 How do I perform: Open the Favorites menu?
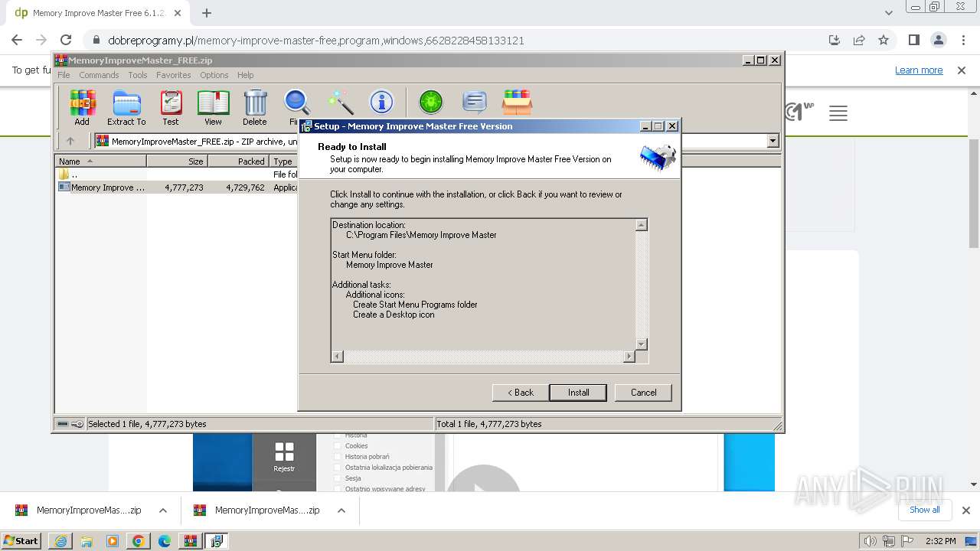(174, 75)
